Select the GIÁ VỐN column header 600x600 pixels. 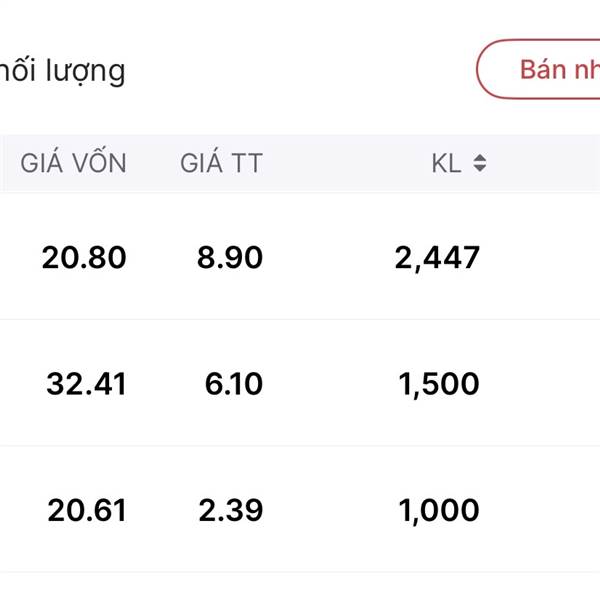click(74, 164)
